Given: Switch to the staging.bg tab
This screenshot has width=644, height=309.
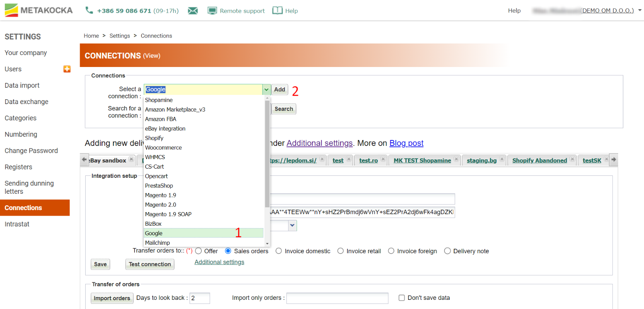Looking at the screenshot, I should [482, 160].
